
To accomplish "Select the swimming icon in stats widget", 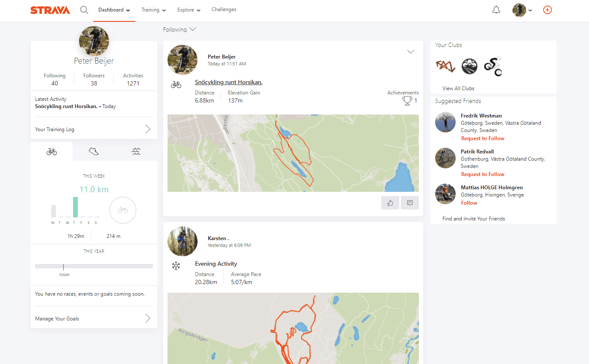I will 135,151.
